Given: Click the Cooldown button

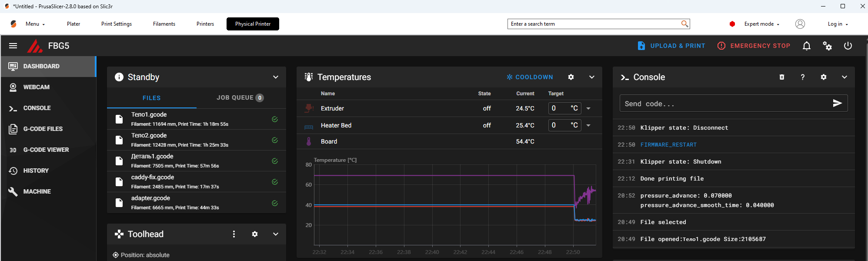Looking at the screenshot, I should pos(530,77).
